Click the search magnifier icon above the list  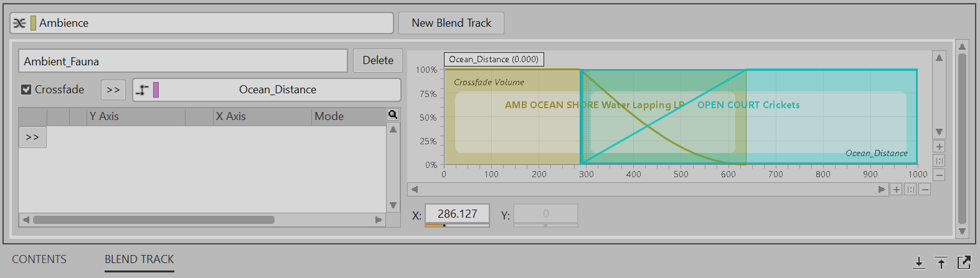point(393,114)
